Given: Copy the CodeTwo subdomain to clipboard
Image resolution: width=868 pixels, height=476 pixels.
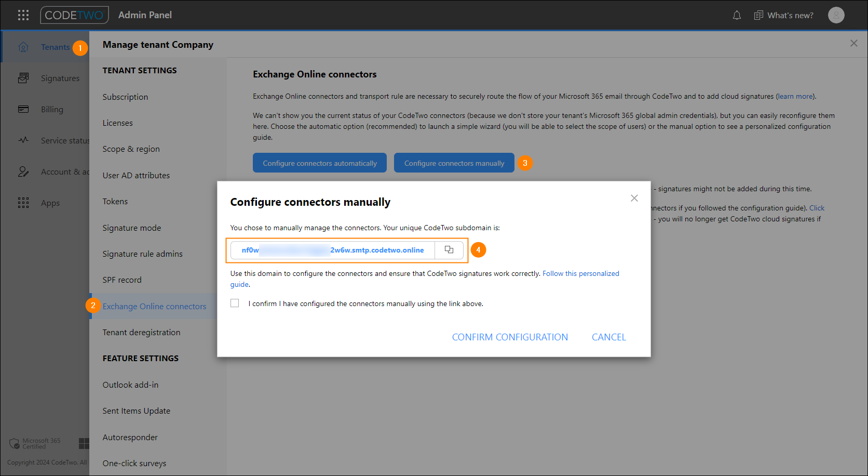Looking at the screenshot, I should 449,250.
